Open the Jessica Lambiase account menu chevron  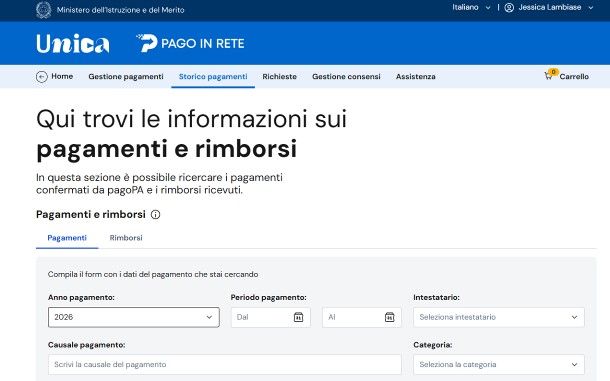click(x=591, y=8)
